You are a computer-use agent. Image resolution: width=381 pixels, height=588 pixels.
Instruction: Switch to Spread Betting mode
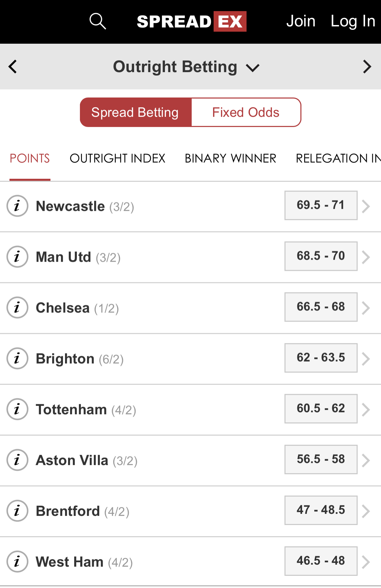136,112
